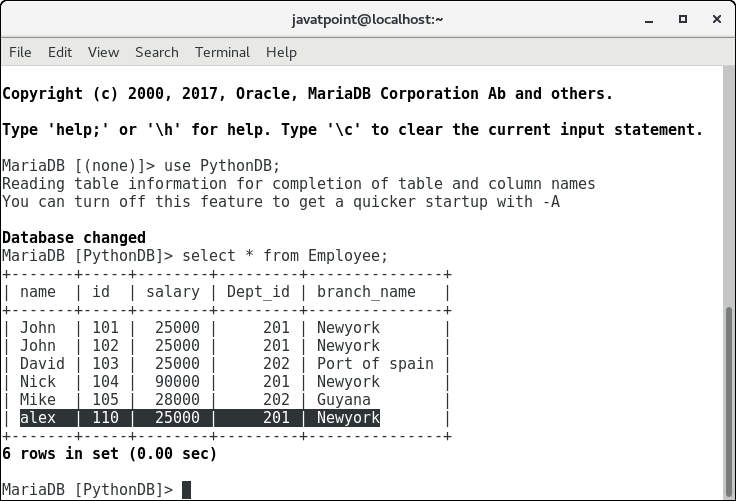Open the View menu
The image size is (736, 501).
click(x=103, y=52)
